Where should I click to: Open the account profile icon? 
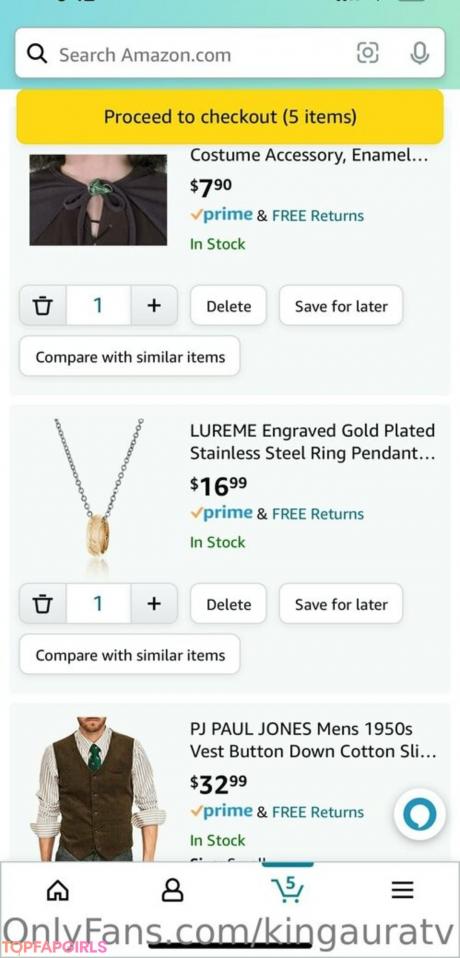click(x=172, y=891)
